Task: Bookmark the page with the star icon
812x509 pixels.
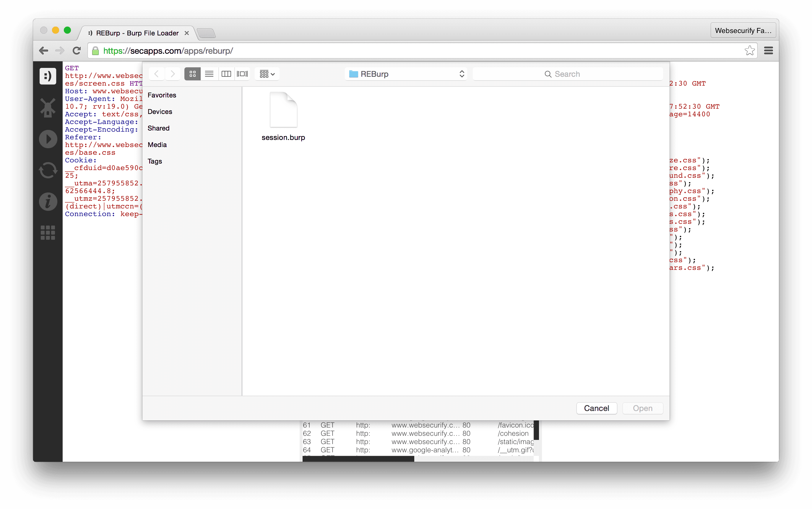Action: pyautogui.click(x=749, y=50)
